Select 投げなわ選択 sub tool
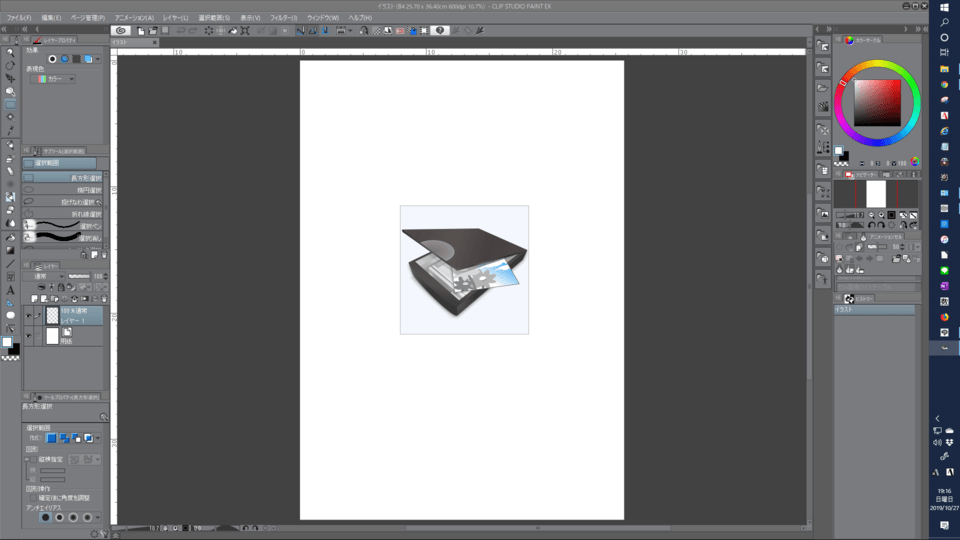 pyautogui.click(x=62, y=201)
